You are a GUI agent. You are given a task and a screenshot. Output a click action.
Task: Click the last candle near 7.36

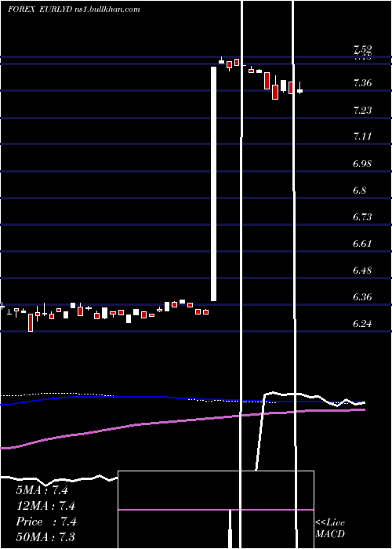(x=300, y=91)
